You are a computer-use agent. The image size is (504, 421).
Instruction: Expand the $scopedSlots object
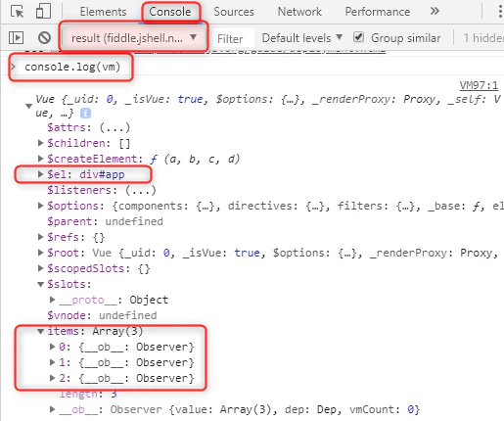40,268
